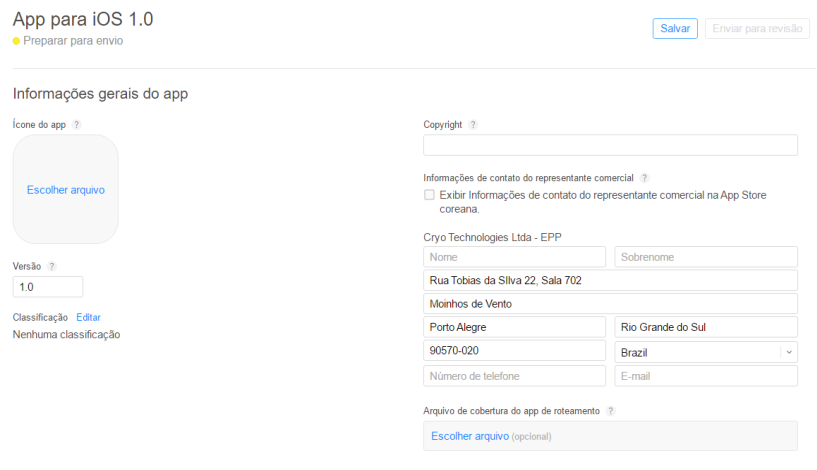Image resolution: width=817 pixels, height=470 pixels.
Task: Focus the Número de telefone field
Action: [x=514, y=376]
